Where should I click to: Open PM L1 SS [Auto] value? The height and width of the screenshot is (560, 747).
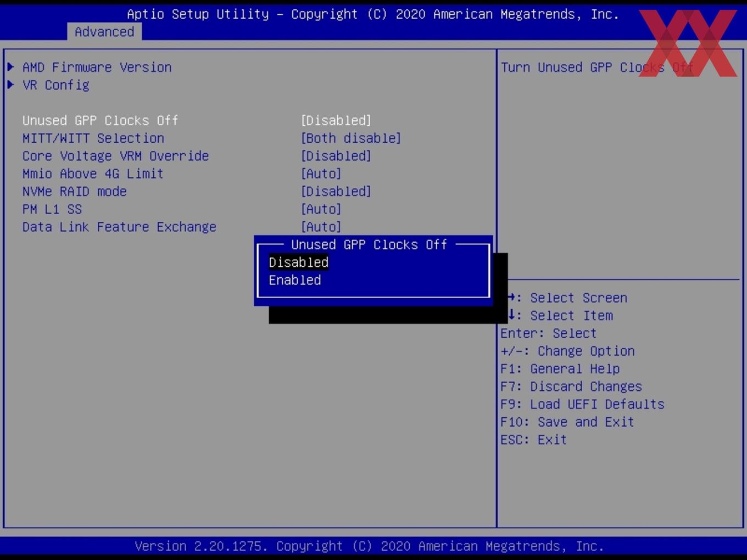point(321,209)
